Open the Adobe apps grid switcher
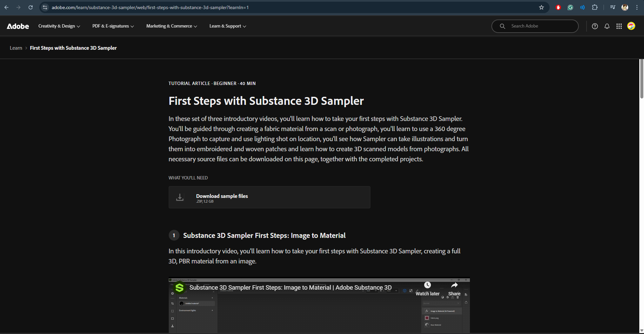Screen dimensions: 644x334 [x=619, y=26]
